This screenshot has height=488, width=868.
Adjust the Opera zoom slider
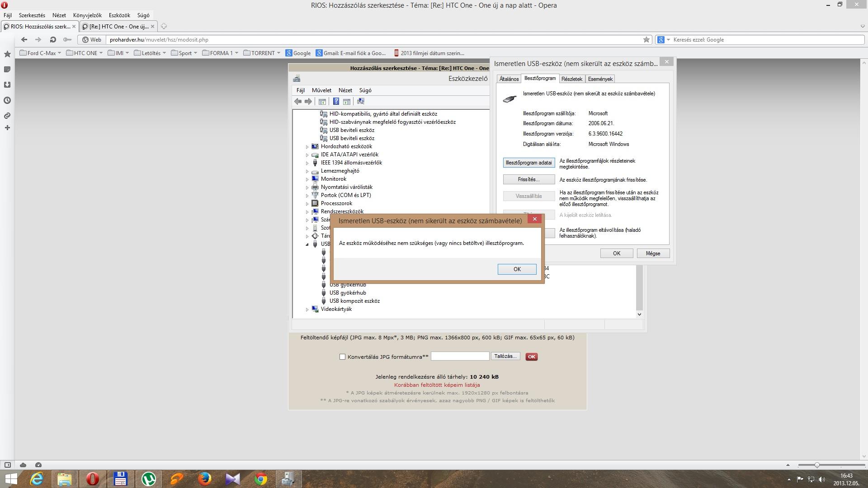coord(816,465)
